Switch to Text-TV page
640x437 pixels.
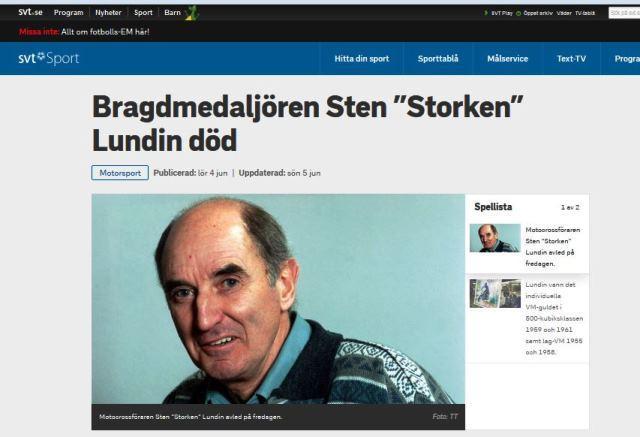pyautogui.click(x=571, y=59)
